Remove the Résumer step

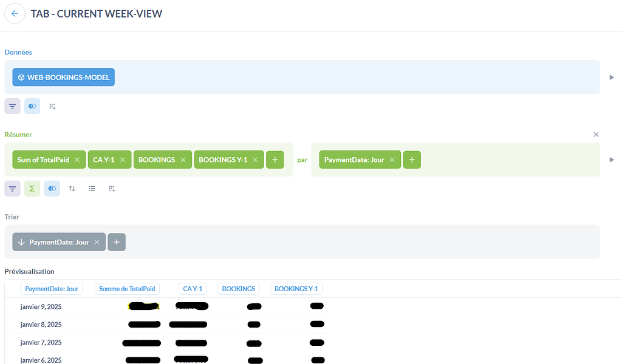(596, 135)
